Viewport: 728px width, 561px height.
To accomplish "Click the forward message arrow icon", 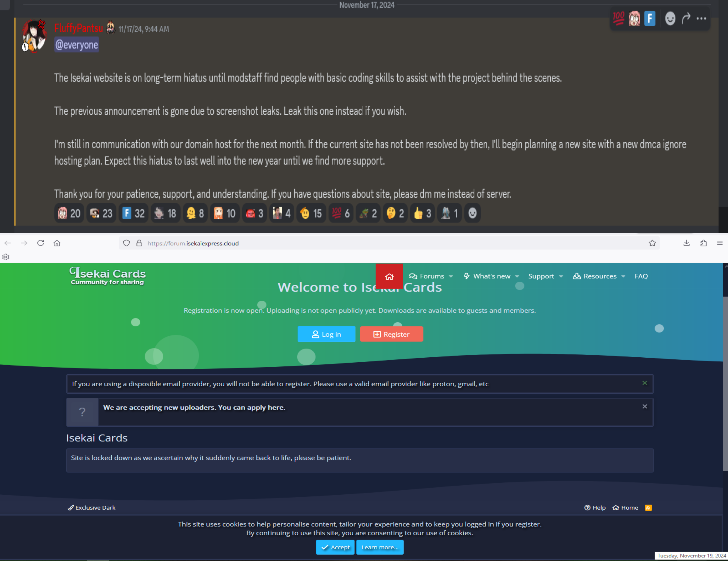I will (686, 19).
